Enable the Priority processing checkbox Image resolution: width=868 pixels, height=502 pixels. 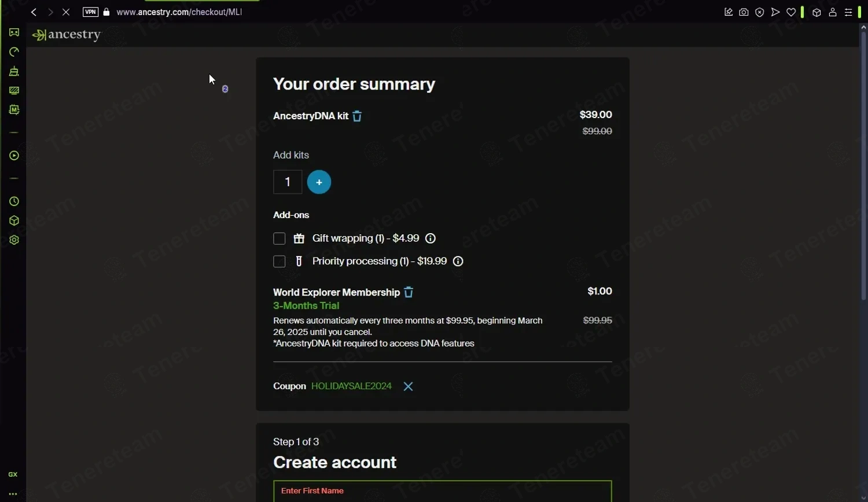point(279,261)
